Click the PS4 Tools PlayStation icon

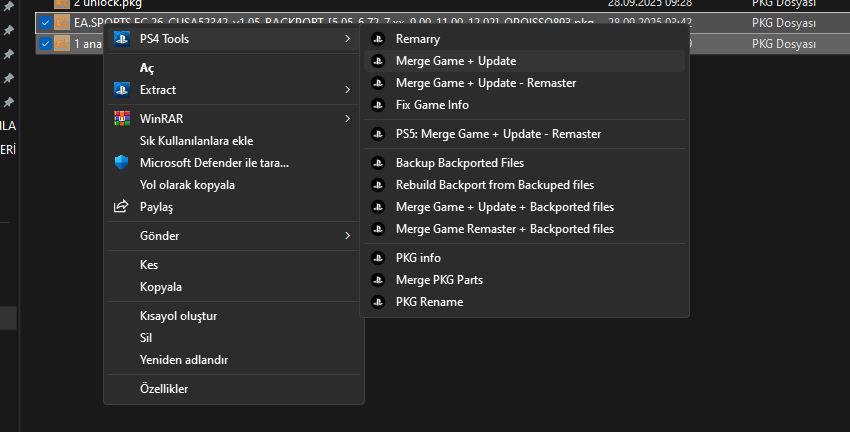122,39
